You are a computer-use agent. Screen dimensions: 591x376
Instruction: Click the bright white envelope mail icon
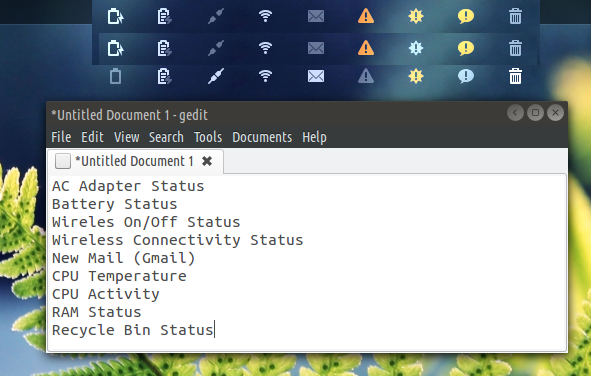(316, 76)
